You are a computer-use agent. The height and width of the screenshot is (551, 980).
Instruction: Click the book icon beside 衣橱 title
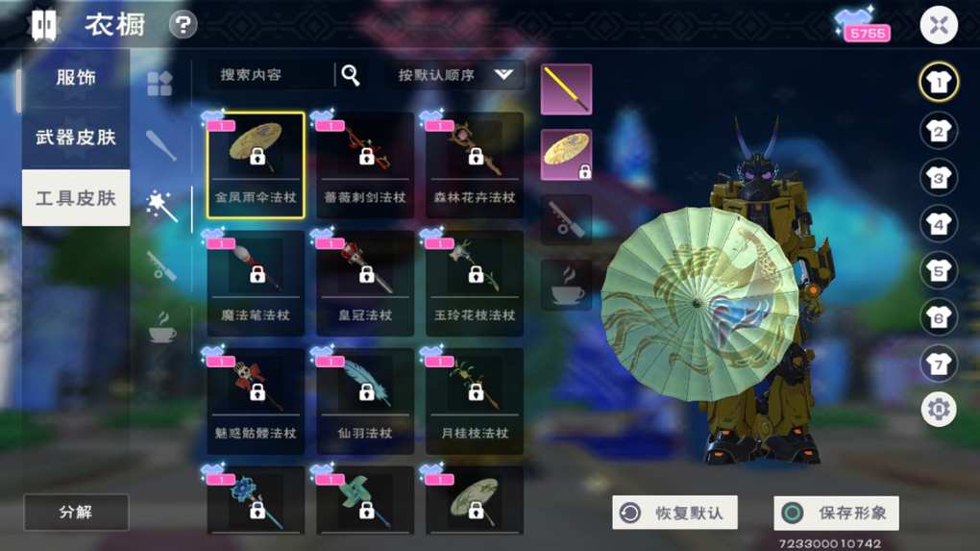(x=44, y=25)
